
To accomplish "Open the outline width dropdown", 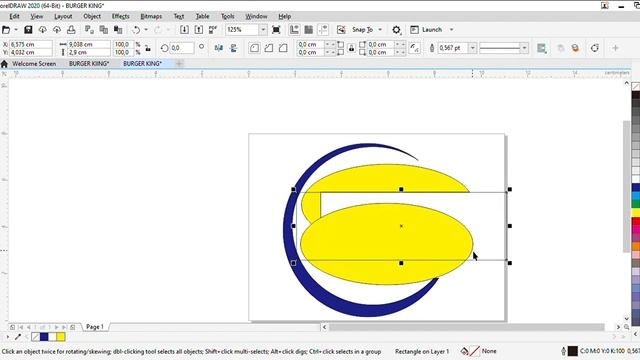I will click(x=472, y=48).
